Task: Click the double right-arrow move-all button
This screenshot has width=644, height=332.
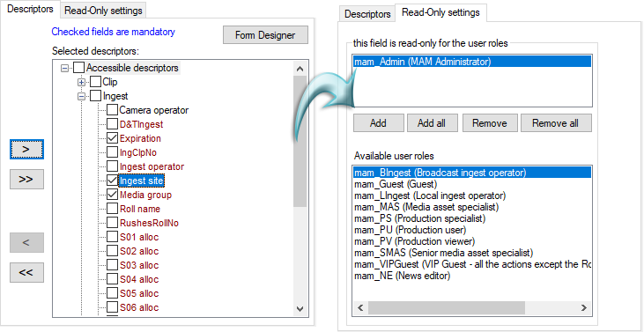Action: pos(26,180)
